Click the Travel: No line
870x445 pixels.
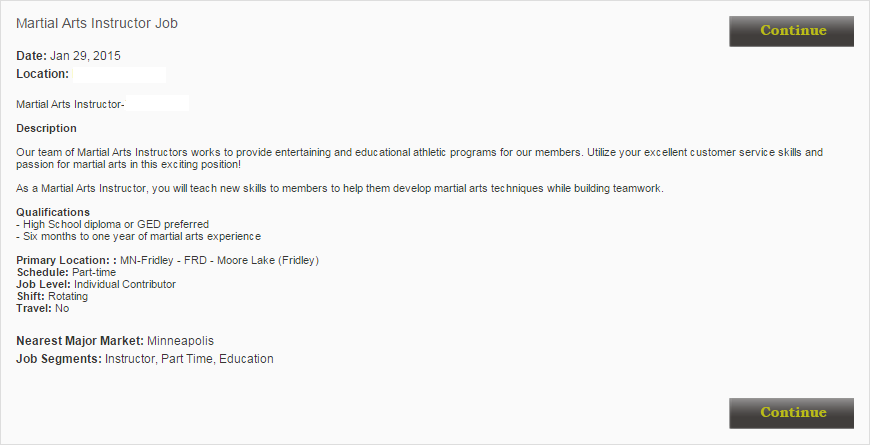point(43,308)
